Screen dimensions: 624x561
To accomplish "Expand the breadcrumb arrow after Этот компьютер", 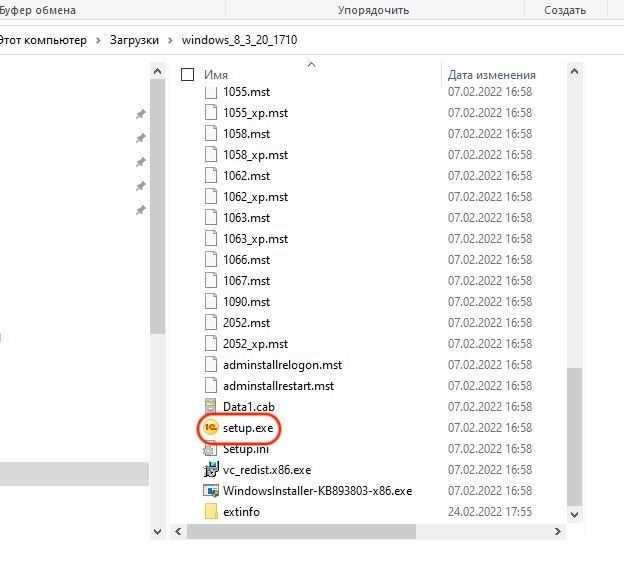I will point(98,41).
